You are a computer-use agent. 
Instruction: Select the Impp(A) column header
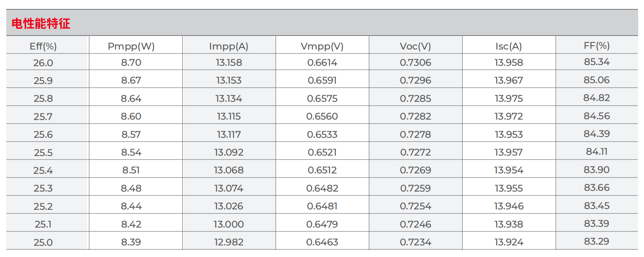pyautogui.click(x=229, y=46)
